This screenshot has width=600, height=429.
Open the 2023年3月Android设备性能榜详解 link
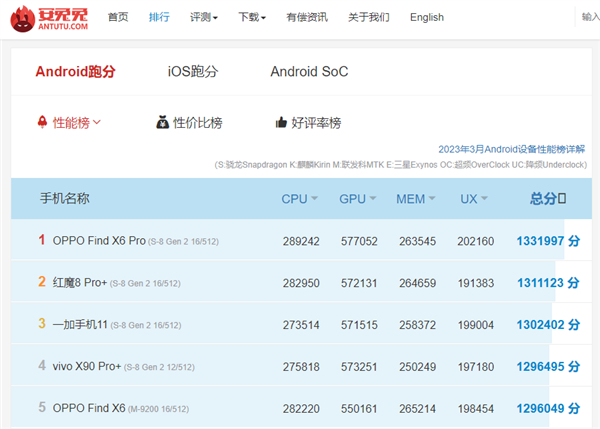tap(512, 149)
